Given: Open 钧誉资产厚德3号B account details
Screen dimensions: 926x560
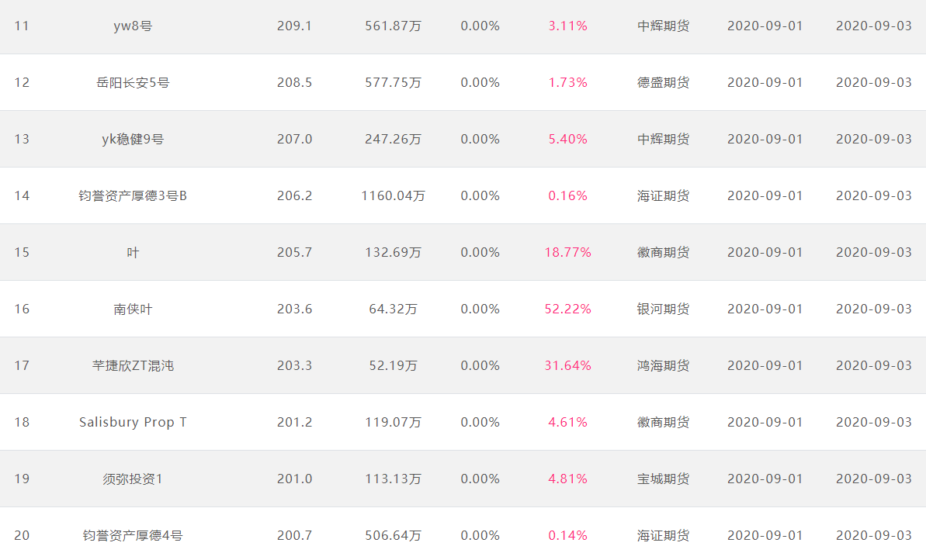Looking at the screenshot, I should pos(133,196).
